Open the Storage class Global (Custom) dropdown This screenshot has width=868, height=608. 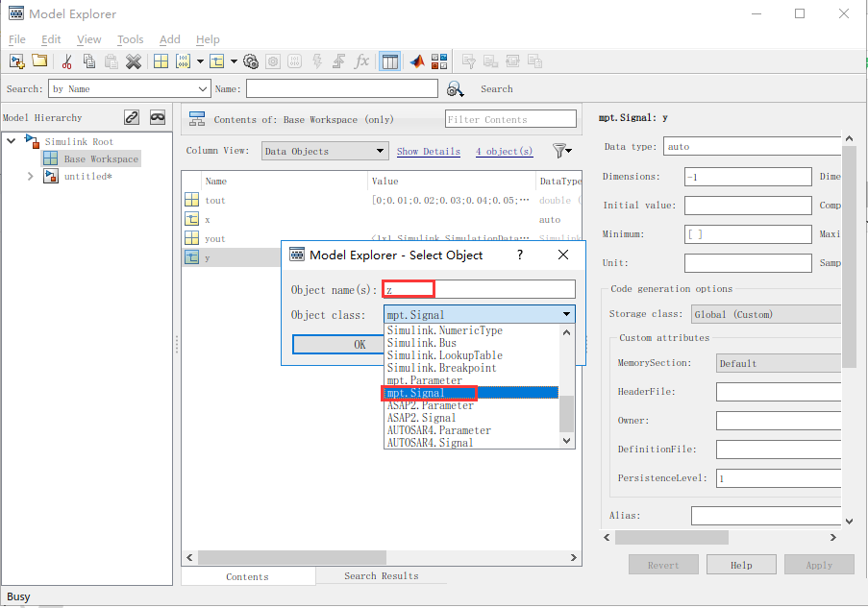[x=767, y=314]
